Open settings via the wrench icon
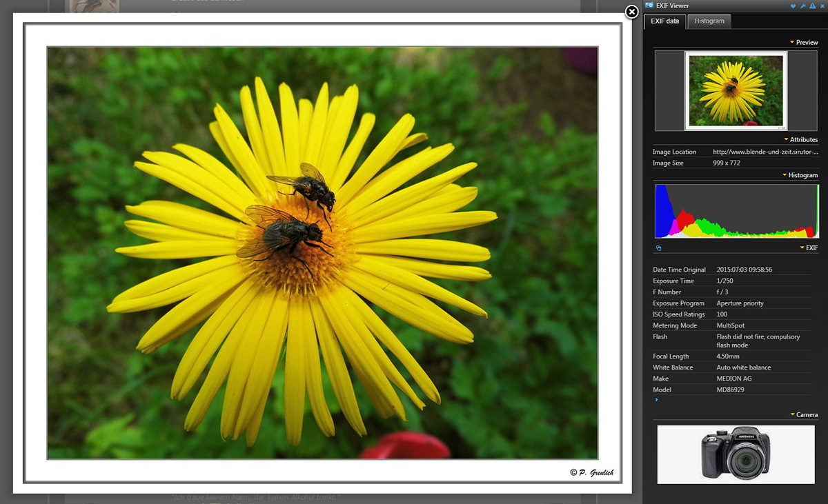 (803, 6)
